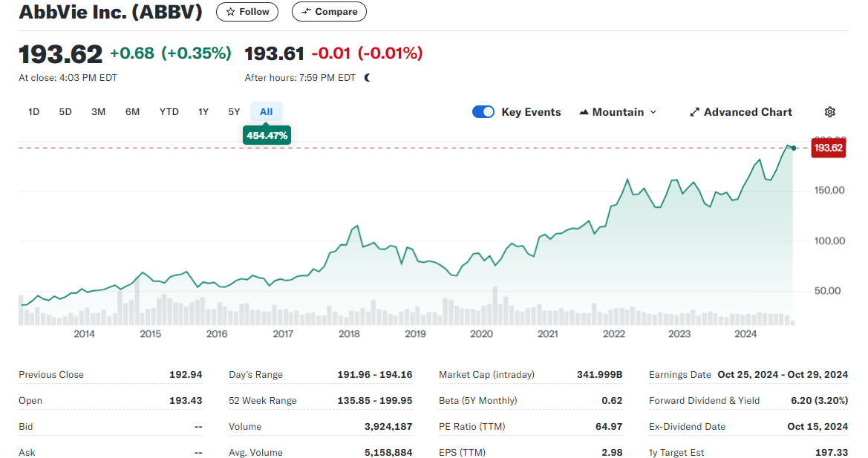Click the Forward Dividend & Yield value 6.20 (3.20%)

click(x=819, y=401)
